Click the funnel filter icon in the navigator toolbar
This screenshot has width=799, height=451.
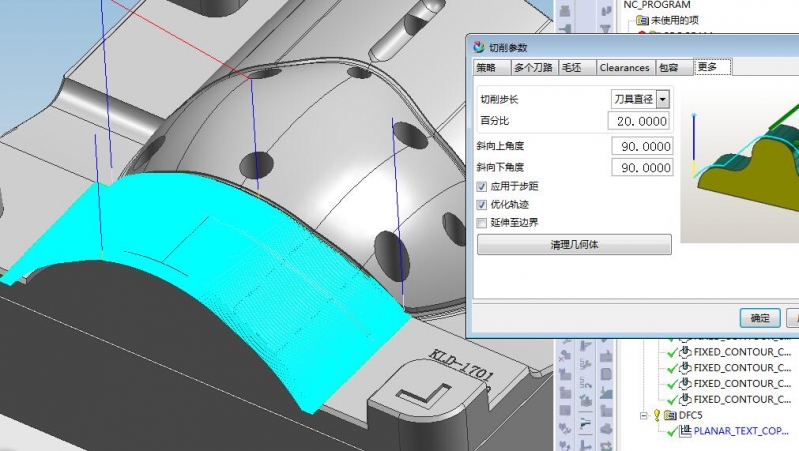[606, 30]
